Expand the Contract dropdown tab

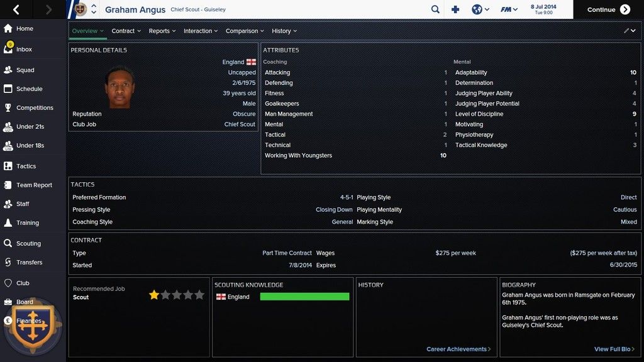click(x=126, y=31)
